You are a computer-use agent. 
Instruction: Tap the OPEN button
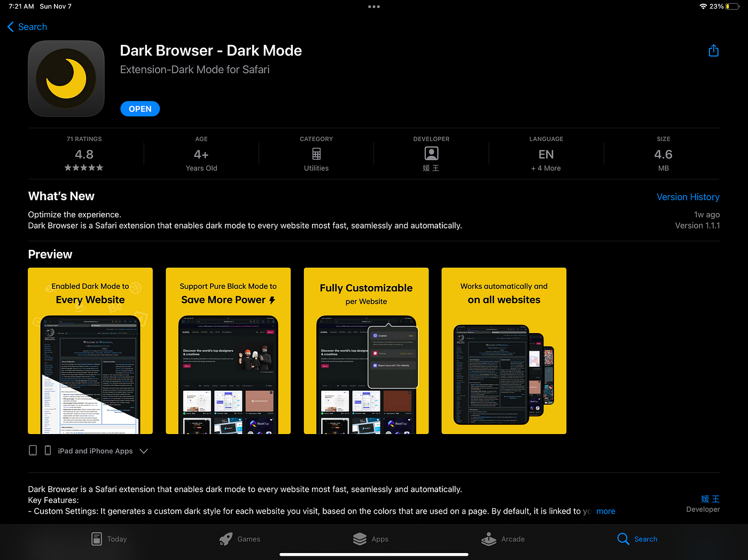(x=140, y=109)
